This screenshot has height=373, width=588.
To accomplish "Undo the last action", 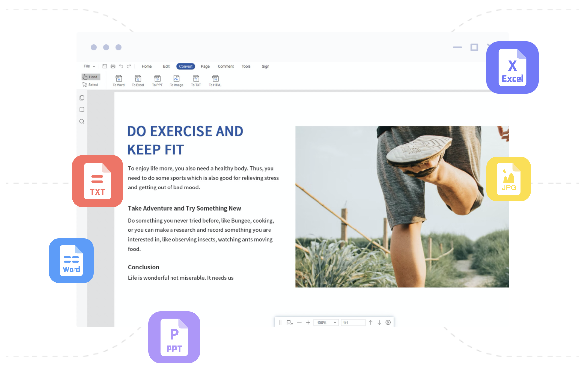I will point(121,66).
